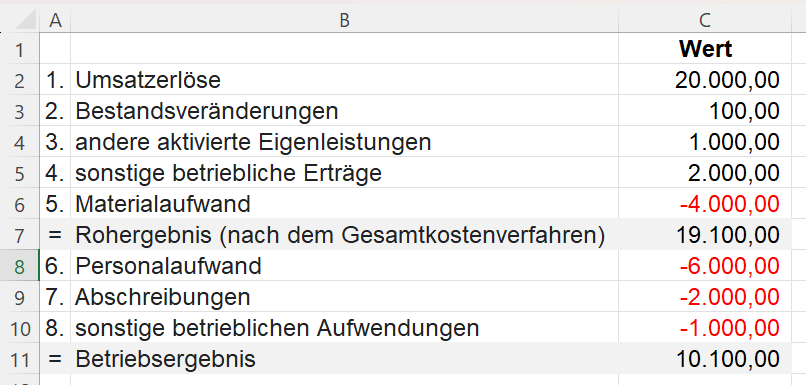806x385 pixels.
Task: Select the Bestandsveränderungen cell
Action: (344, 111)
